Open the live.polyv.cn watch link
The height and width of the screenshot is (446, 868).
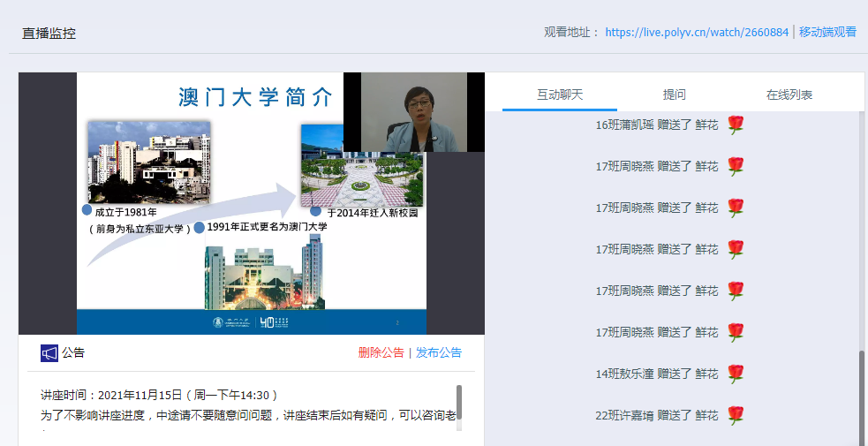click(x=697, y=32)
